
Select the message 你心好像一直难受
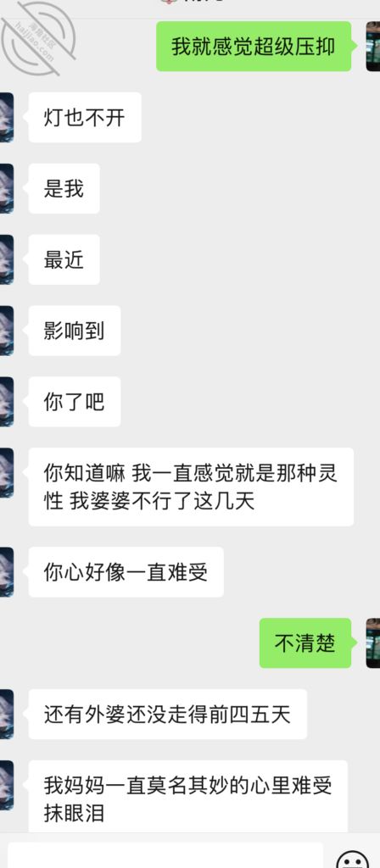pos(126,572)
